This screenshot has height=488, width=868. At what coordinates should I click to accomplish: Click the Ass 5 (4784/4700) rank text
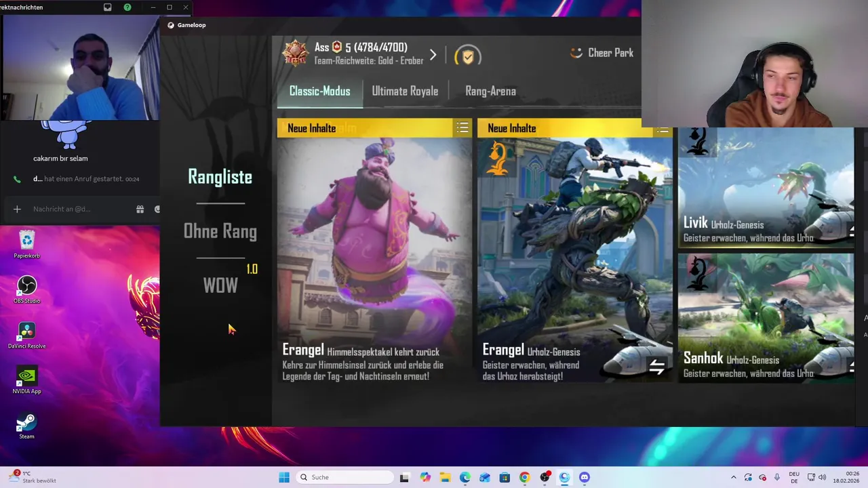pos(361,47)
